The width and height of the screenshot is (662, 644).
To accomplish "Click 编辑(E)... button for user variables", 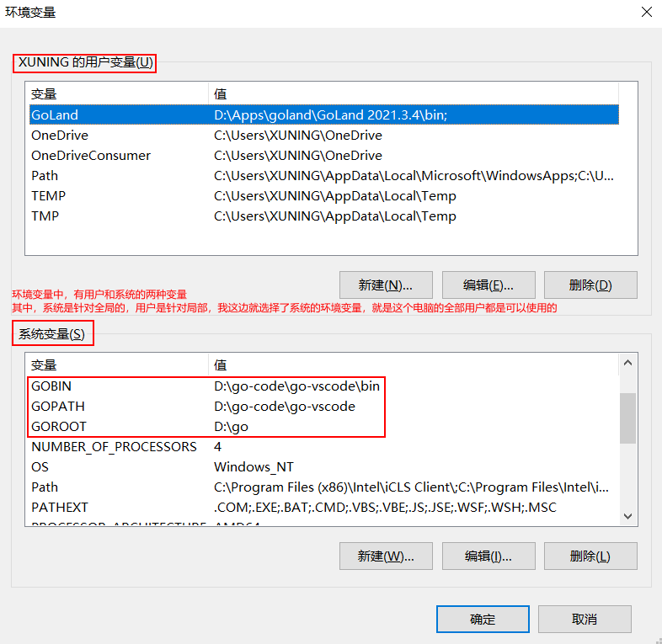I will point(488,285).
